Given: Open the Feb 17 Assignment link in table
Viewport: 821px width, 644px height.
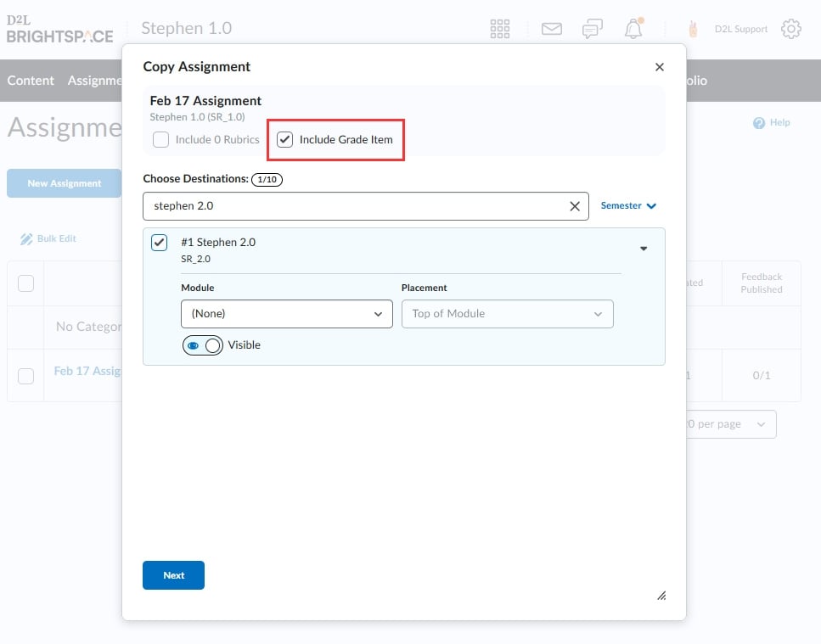Looking at the screenshot, I should pyautogui.click(x=87, y=372).
